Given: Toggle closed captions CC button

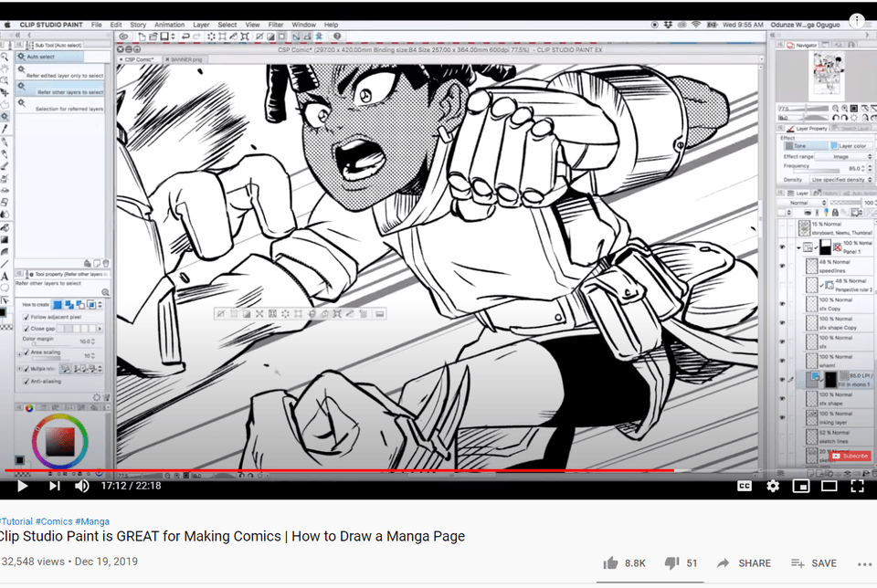Looking at the screenshot, I should (x=745, y=486).
